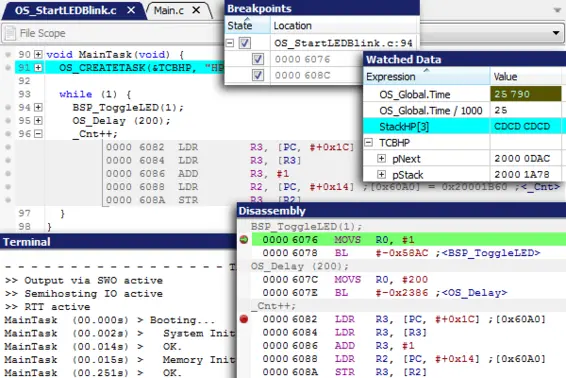The height and width of the screenshot is (378, 566).
Task: Expand code line 90 MainTask
Action: pyautogui.click(x=38, y=54)
